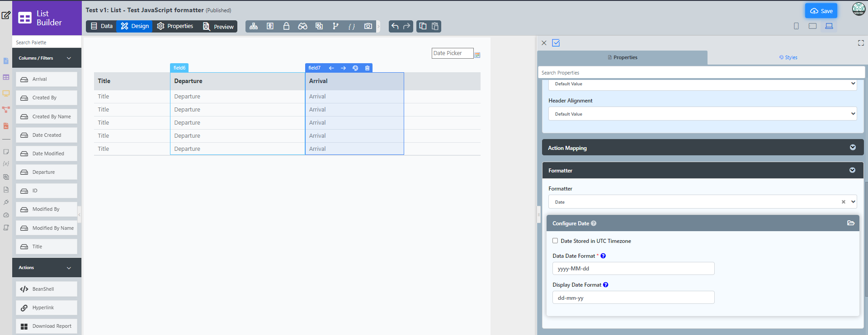Switch to tablet preview
Screen dimensions: 868x335
pyautogui.click(x=812, y=26)
